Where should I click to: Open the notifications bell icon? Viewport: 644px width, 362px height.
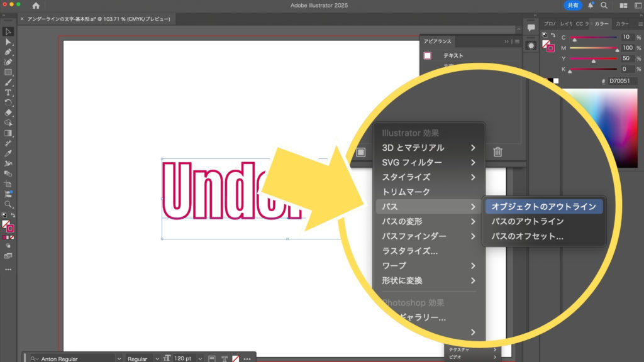(x=591, y=5)
